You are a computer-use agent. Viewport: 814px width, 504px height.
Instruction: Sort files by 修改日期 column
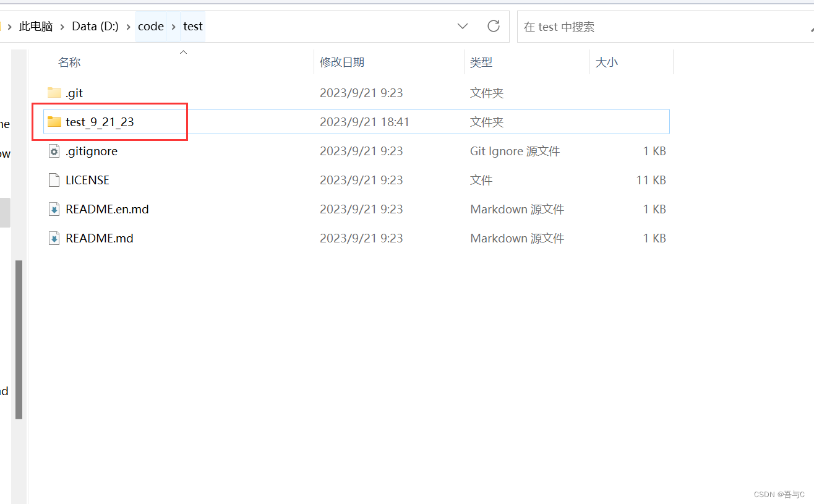click(342, 62)
